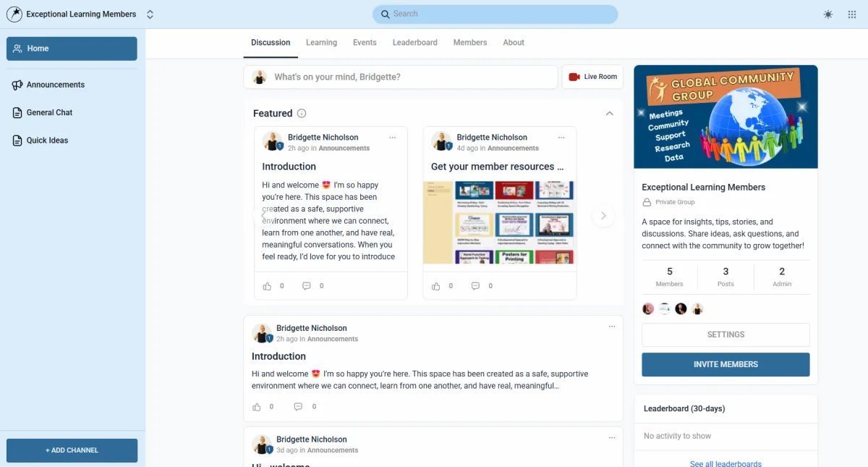Viewport: 868px width, 467px height.
Task: Click the General Chat document icon
Action: [x=17, y=113]
